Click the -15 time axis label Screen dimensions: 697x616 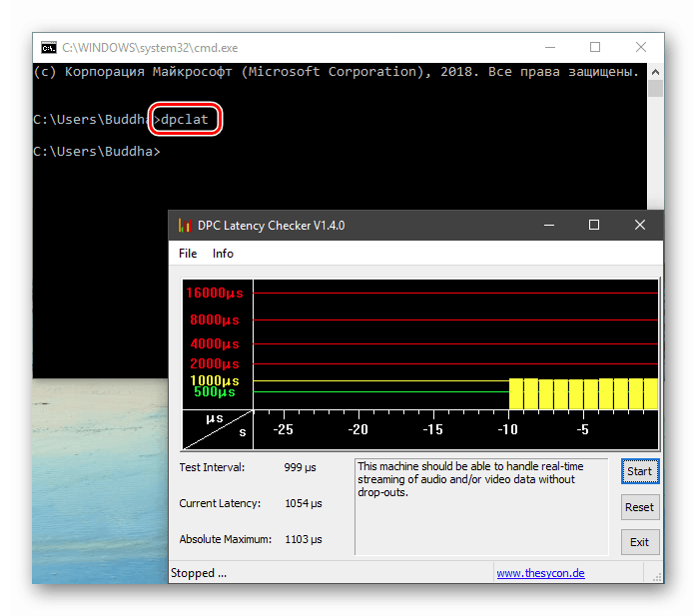433,429
